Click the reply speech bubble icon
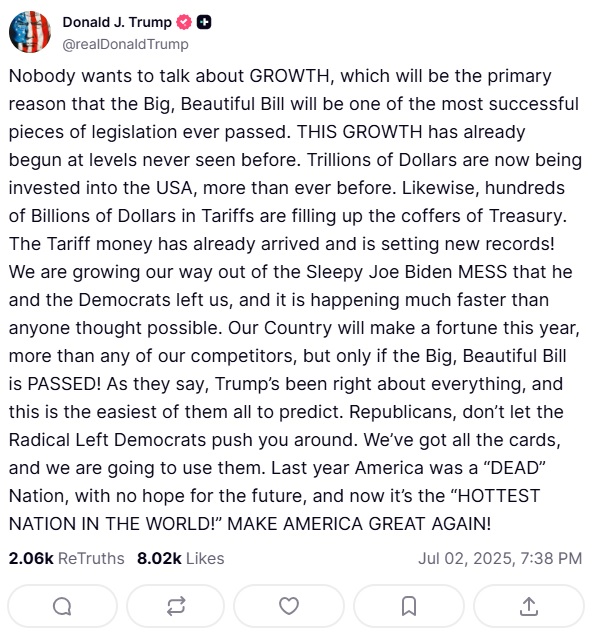Image resolution: width=597 pixels, height=638 pixels. point(62,606)
